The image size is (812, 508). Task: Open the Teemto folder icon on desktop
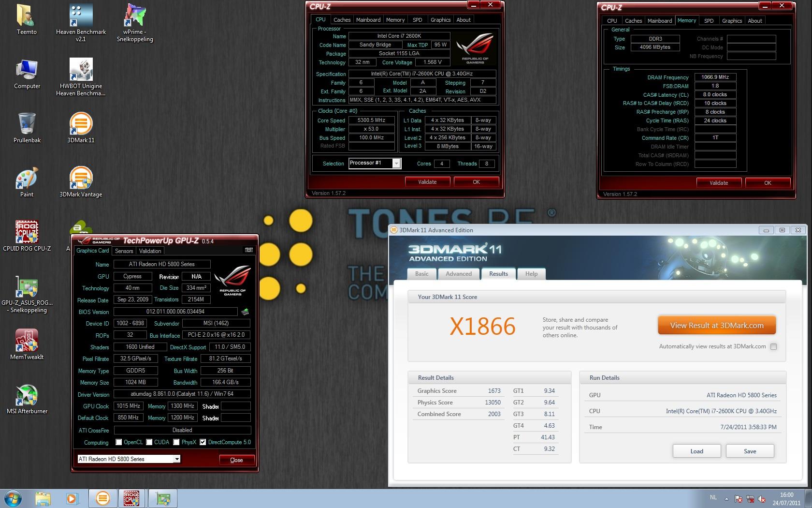point(27,19)
